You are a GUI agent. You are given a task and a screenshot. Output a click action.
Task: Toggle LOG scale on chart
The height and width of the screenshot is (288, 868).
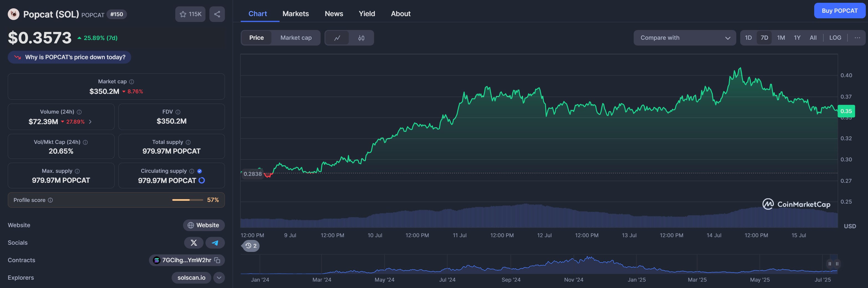tap(835, 38)
